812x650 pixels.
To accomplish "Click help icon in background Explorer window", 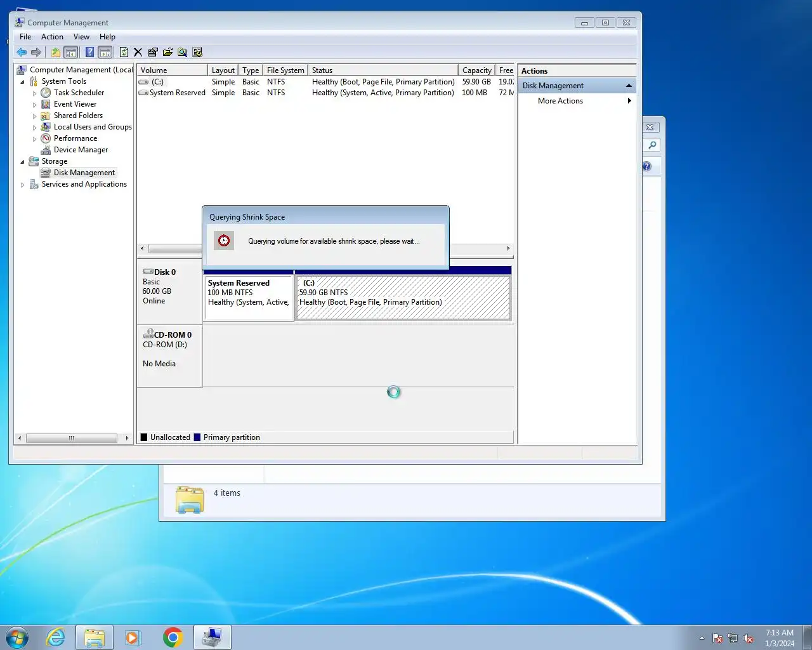I will pos(646,166).
